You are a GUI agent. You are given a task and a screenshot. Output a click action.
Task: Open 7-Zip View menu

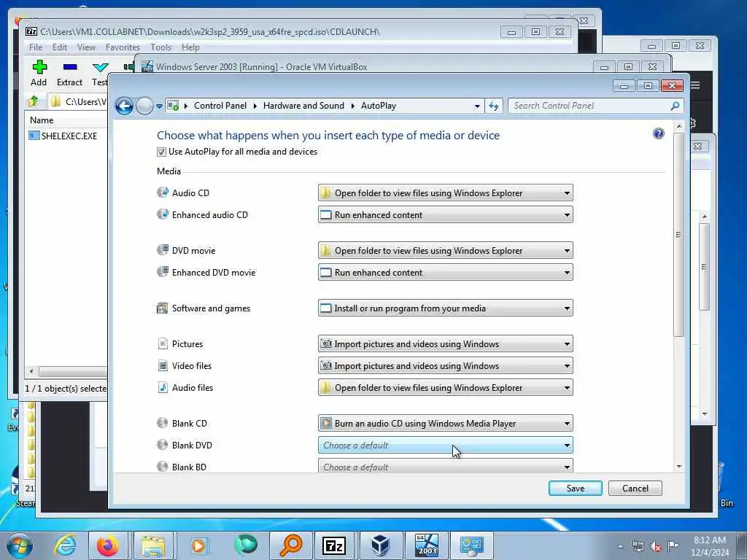tap(86, 47)
